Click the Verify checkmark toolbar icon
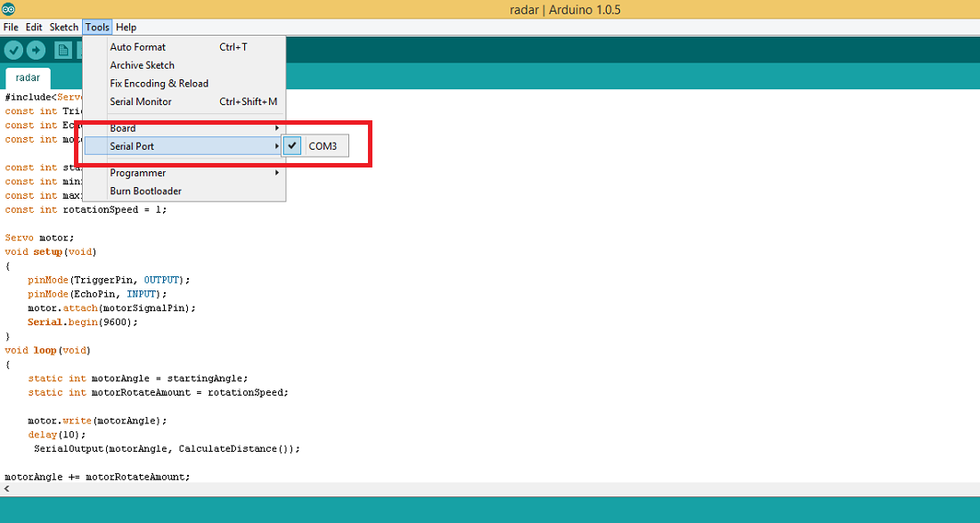The height and width of the screenshot is (523, 980). pyautogui.click(x=13, y=50)
